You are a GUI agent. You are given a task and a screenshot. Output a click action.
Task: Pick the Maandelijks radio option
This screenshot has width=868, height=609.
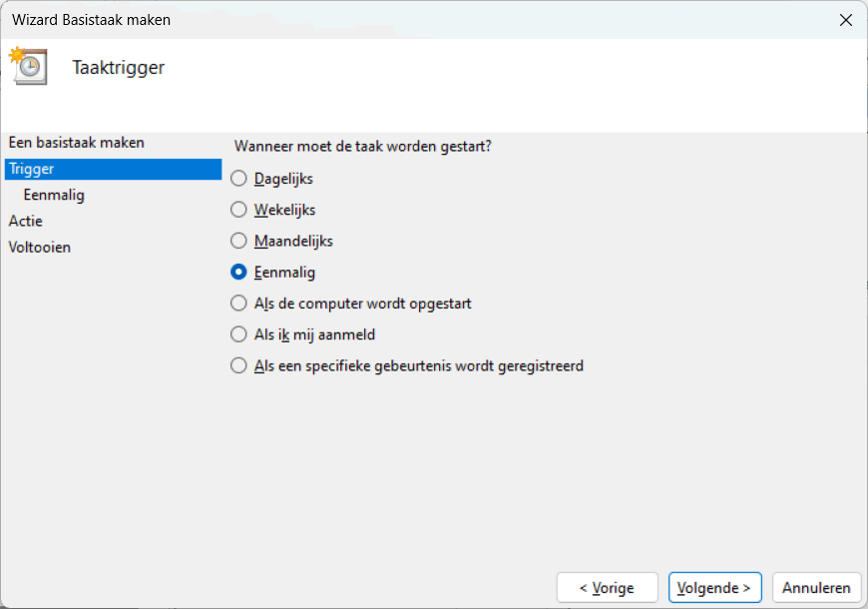(238, 241)
